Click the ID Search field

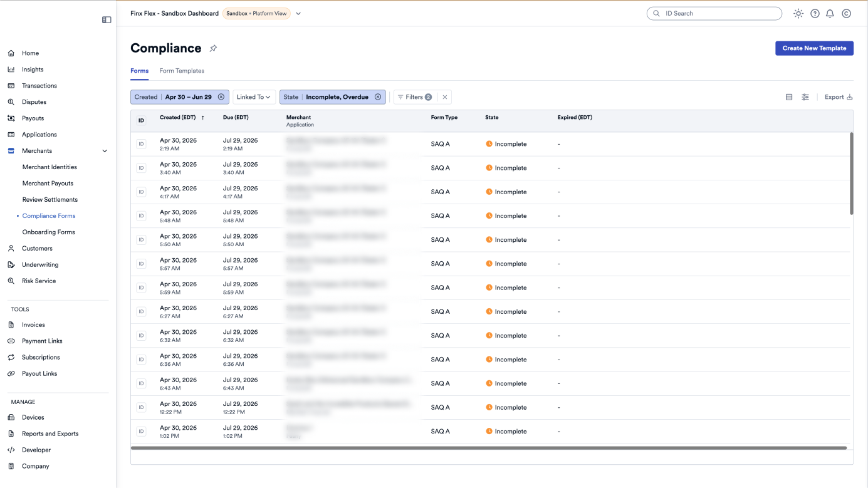tap(714, 13)
